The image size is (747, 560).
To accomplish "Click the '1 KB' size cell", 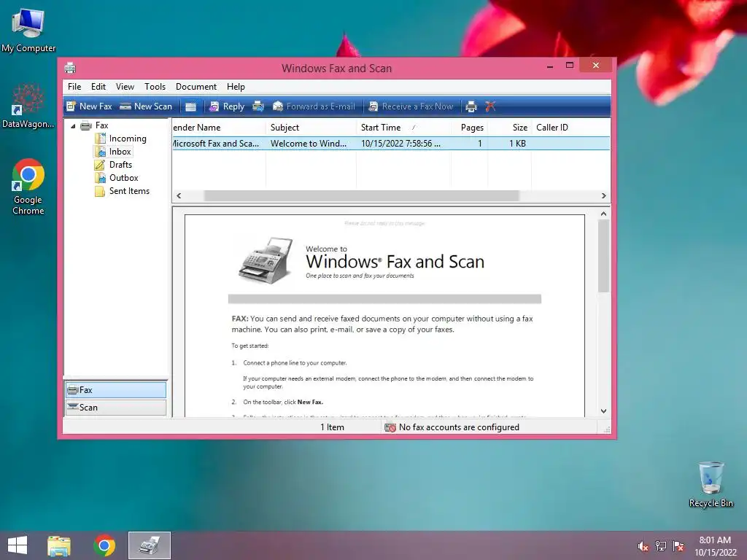I will click(517, 144).
